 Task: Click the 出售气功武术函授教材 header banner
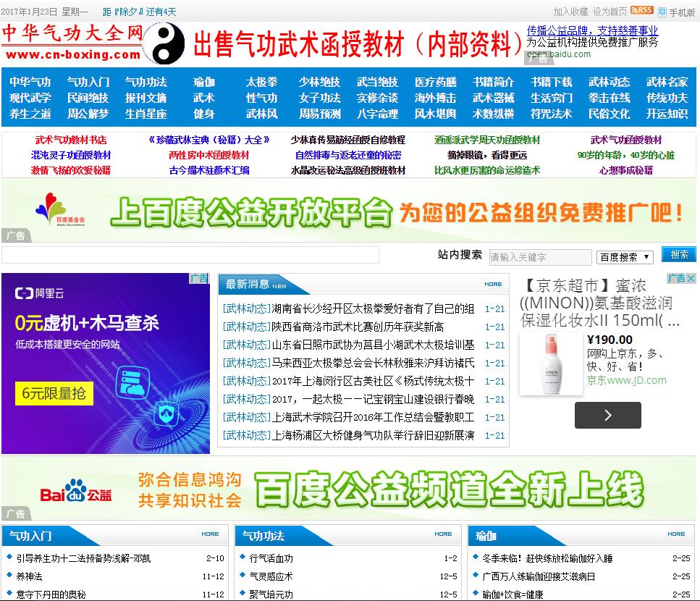point(358,44)
